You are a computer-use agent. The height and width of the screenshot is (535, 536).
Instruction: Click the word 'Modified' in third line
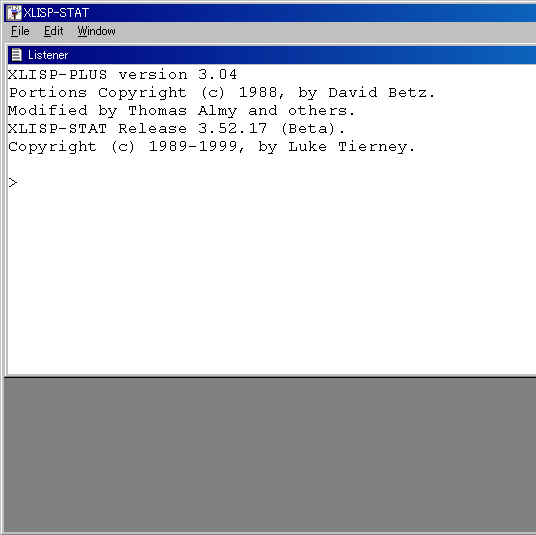click(48, 111)
